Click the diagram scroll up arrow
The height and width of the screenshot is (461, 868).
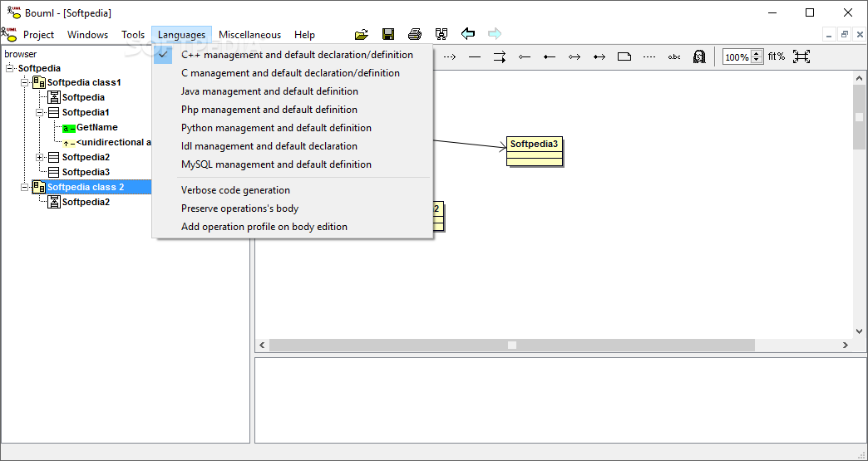click(x=859, y=78)
